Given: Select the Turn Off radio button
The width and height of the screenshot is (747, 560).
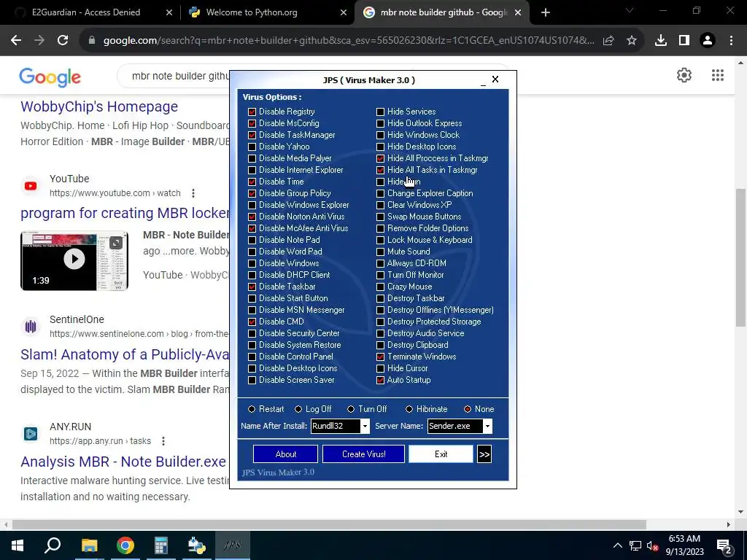Looking at the screenshot, I should point(351,409).
